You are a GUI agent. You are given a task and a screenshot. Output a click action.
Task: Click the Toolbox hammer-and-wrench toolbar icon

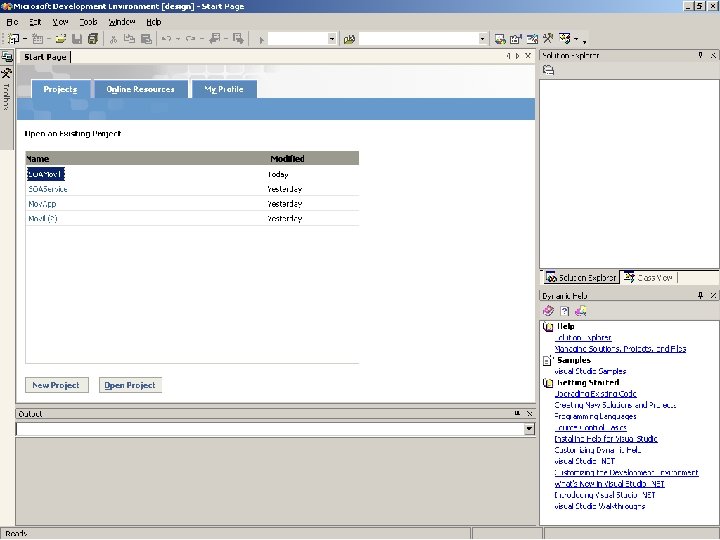pos(548,39)
